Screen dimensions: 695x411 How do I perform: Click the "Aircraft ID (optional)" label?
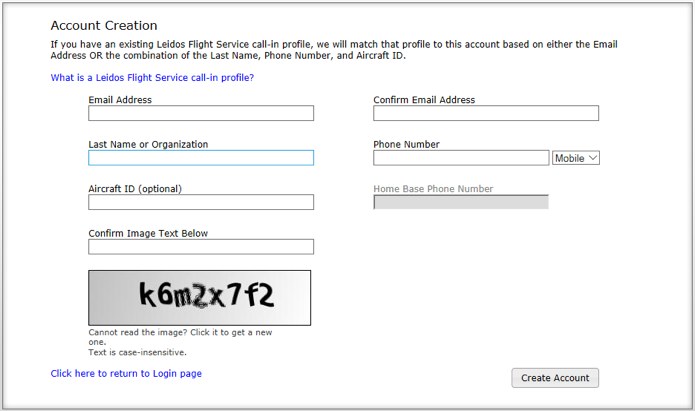coord(135,188)
